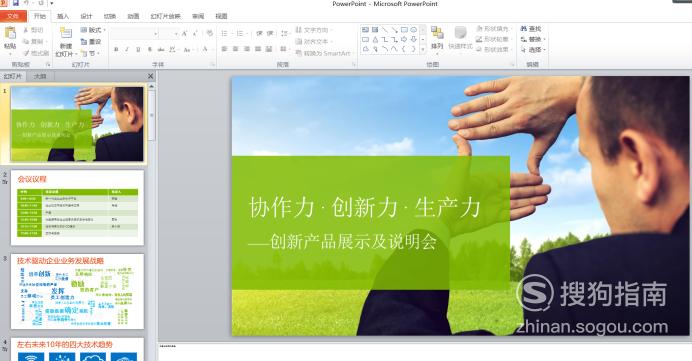Screen dimensions: 692x361
Task: Click the Replace (替换) button
Action: pos(533,39)
